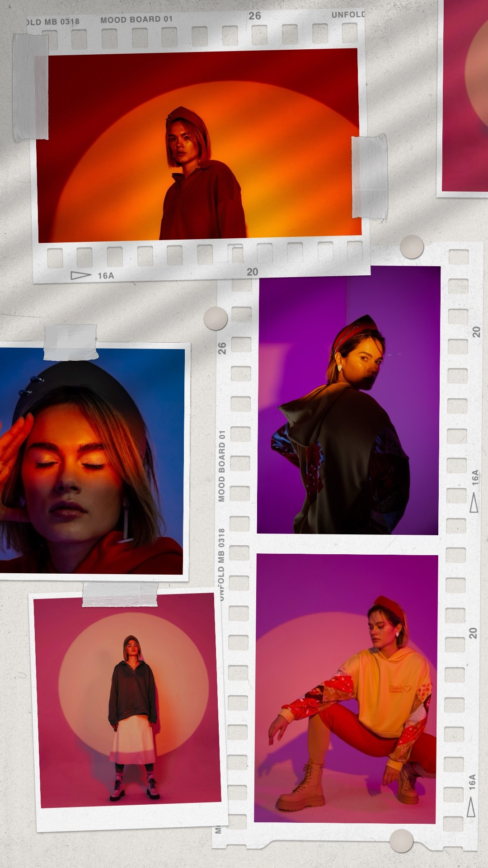Select the full-length photo in the pink circle

(x=127, y=700)
